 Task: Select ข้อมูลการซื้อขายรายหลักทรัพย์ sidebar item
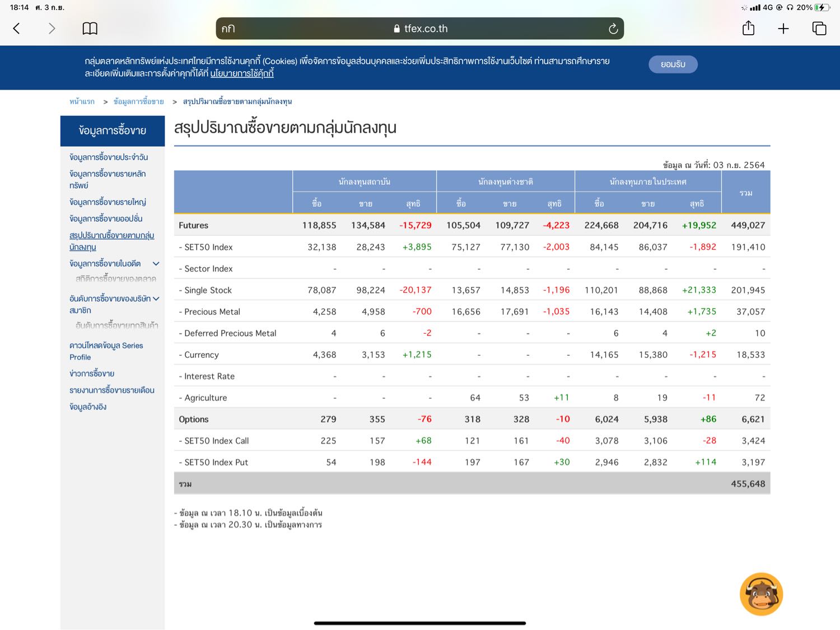108,179
